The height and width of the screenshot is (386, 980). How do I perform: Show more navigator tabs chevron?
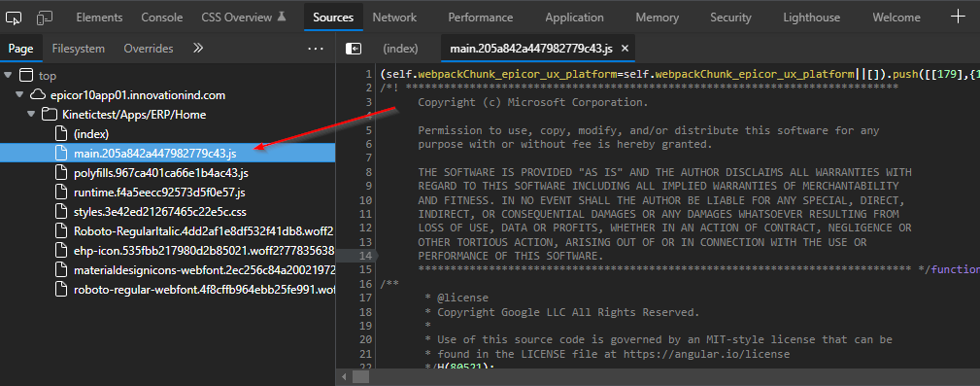tap(198, 49)
